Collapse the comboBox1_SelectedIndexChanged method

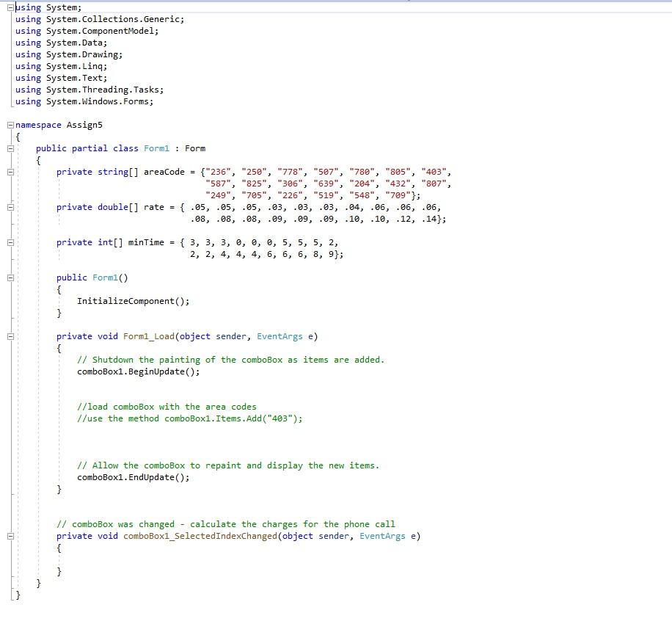point(10,537)
